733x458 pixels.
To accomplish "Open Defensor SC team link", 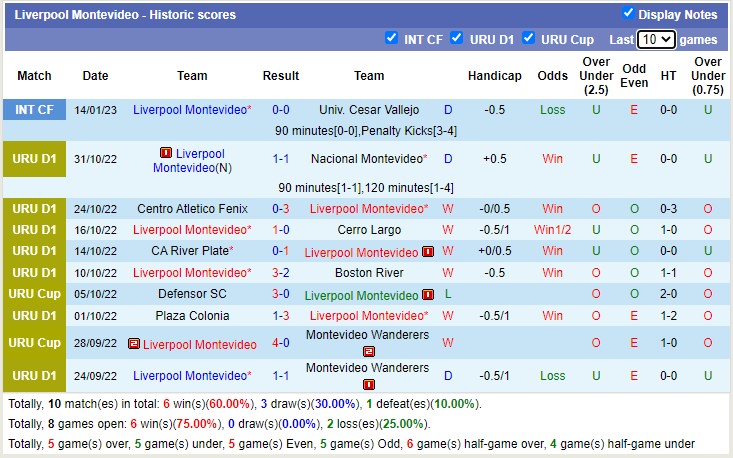I will pyautogui.click(x=192, y=294).
